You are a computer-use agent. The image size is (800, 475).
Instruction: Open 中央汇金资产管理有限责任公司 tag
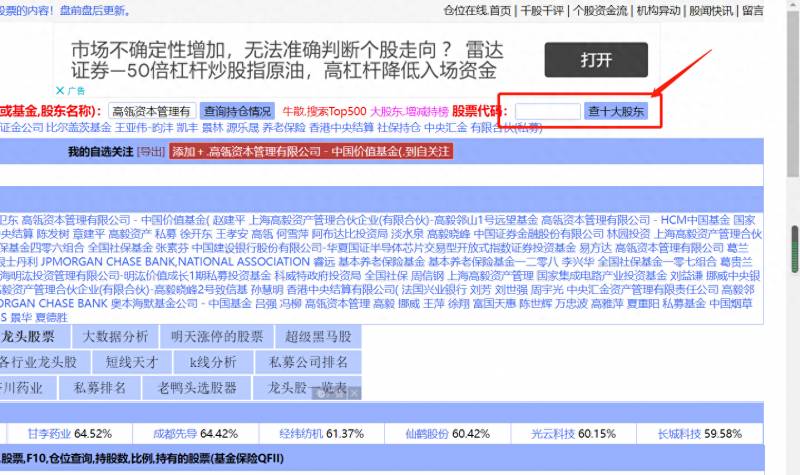tap(642, 289)
